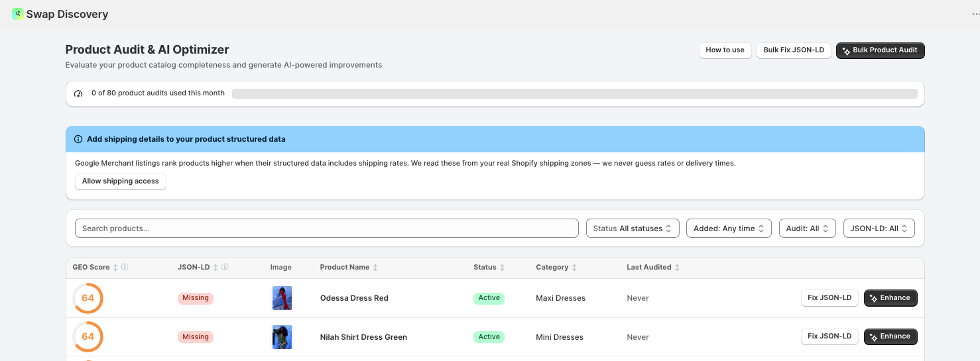
Task: Click the shipping details banner info icon
Action: tap(78, 139)
